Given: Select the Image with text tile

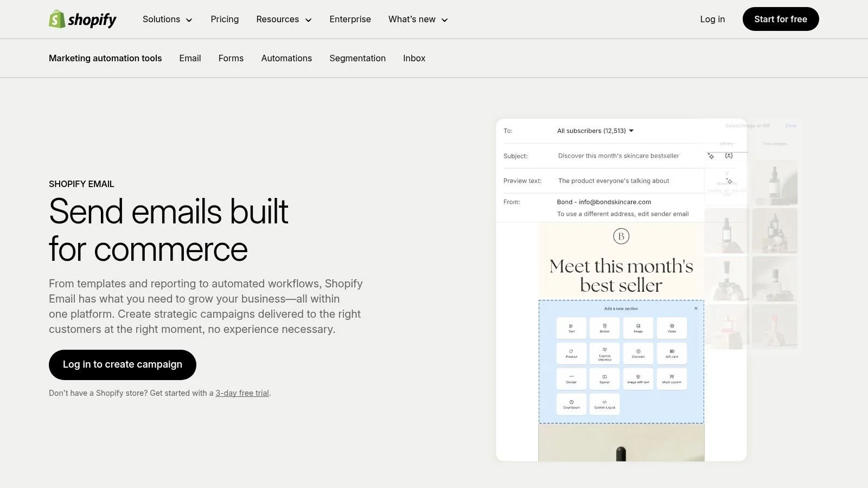Looking at the screenshot, I should click(x=638, y=379).
